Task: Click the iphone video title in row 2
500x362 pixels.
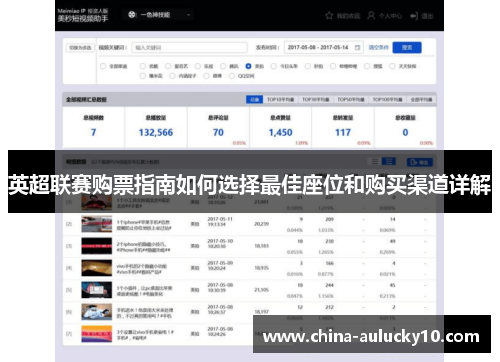Action: pyautogui.click(x=144, y=225)
